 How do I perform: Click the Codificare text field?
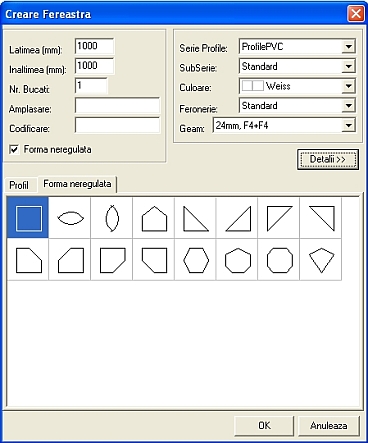pos(117,125)
